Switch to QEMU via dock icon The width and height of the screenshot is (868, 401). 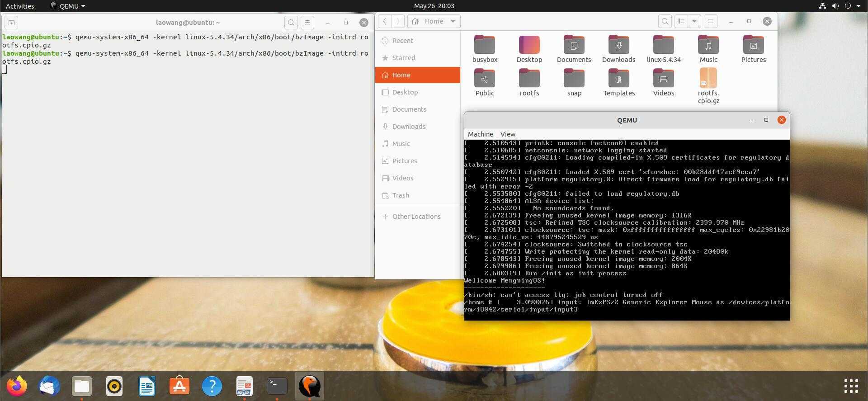[x=310, y=386]
